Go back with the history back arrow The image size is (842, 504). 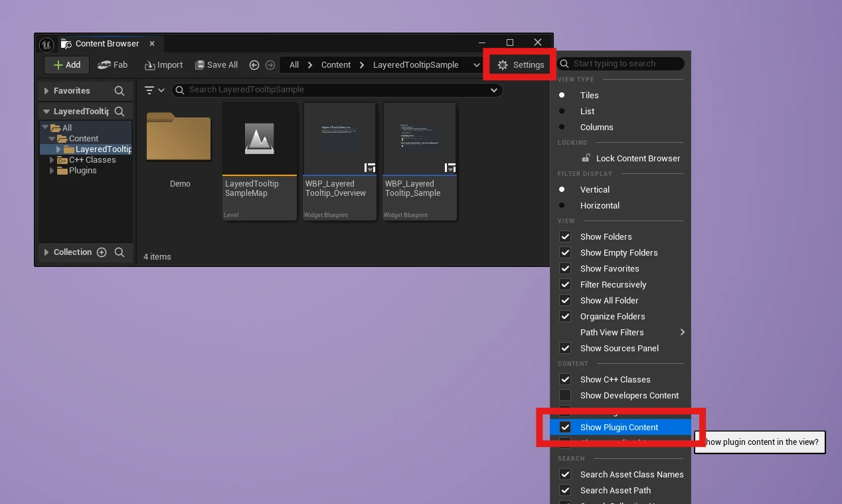254,65
